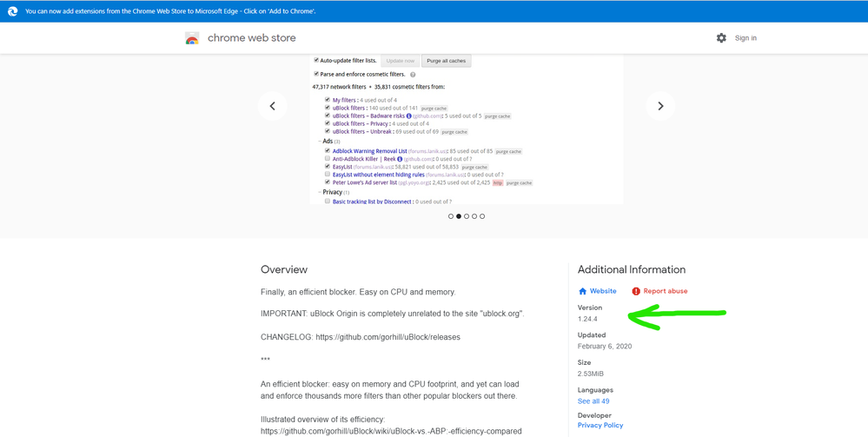Viewport: 868px width, 437px height.
Task: Click the Developer label
Action: coord(594,415)
